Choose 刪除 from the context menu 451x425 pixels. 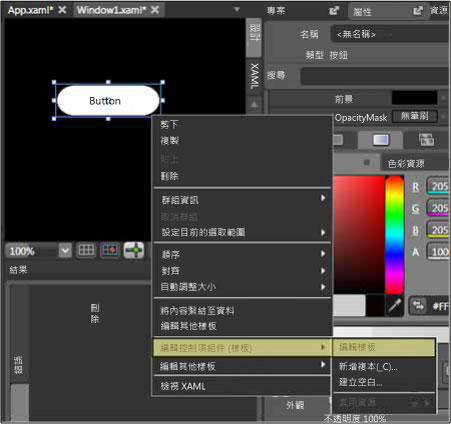click(169, 176)
